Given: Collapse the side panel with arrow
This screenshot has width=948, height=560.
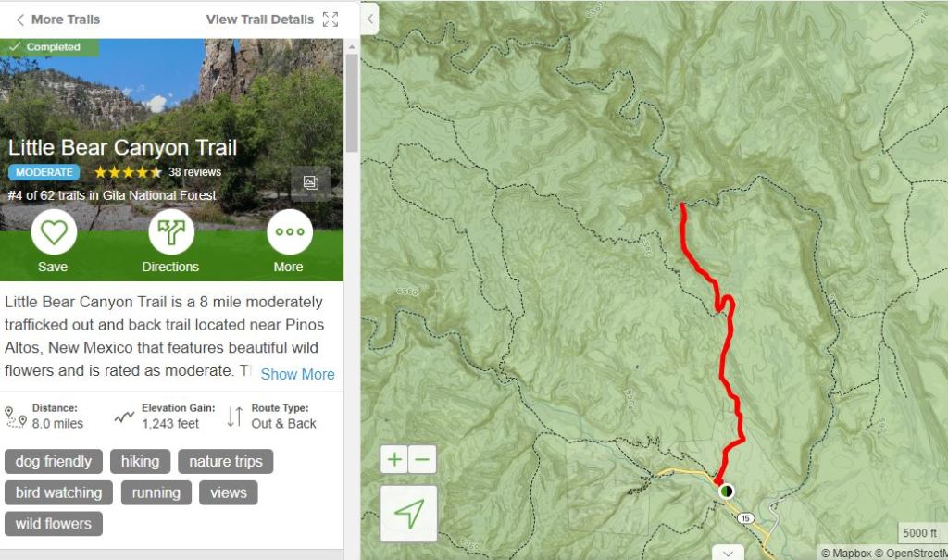Looking at the screenshot, I should (x=369, y=19).
